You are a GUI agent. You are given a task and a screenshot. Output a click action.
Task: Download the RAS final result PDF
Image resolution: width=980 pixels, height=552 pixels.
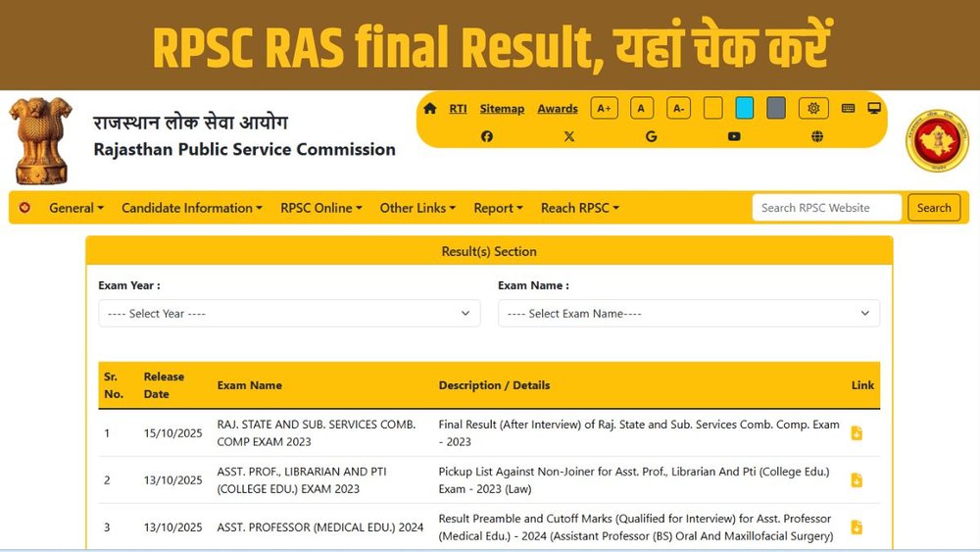857,433
